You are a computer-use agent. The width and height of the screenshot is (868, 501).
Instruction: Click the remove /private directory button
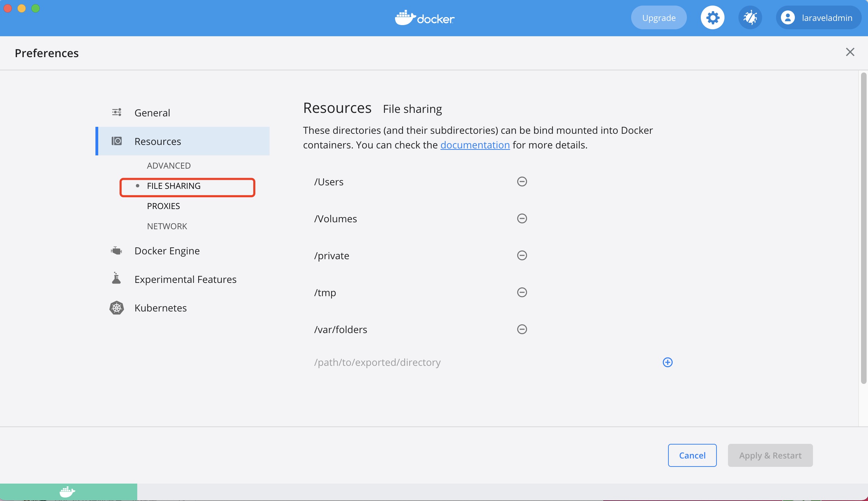click(x=522, y=255)
